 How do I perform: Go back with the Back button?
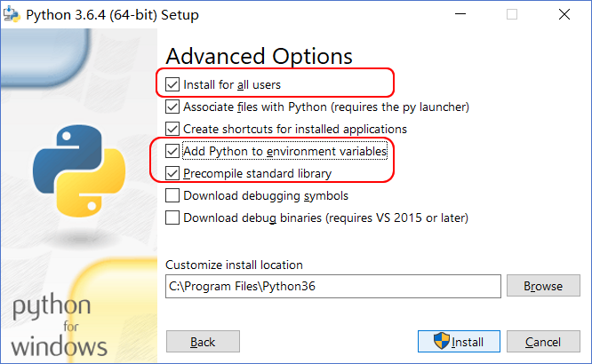pos(203,342)
